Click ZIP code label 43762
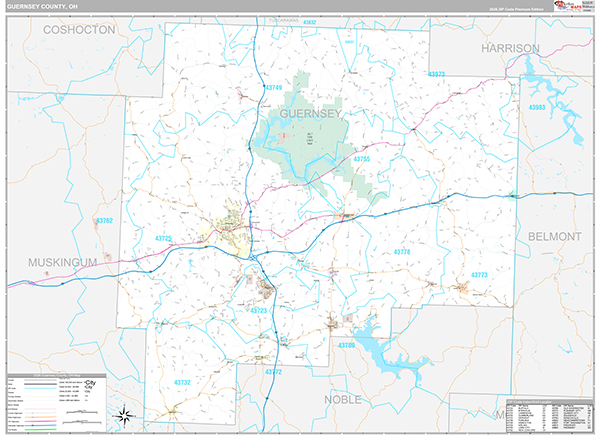Viewport: 600px width, 435px height. pos(104,221)
